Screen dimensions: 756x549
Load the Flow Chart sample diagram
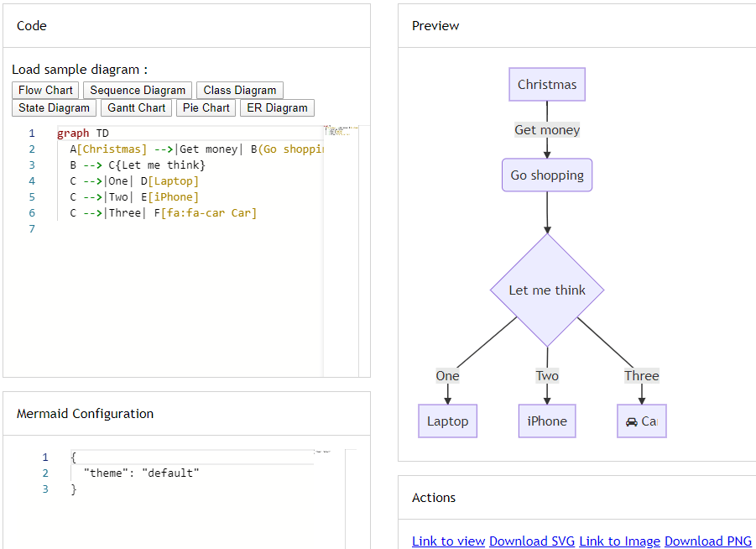pyautogui.click(x=45, y=90)
